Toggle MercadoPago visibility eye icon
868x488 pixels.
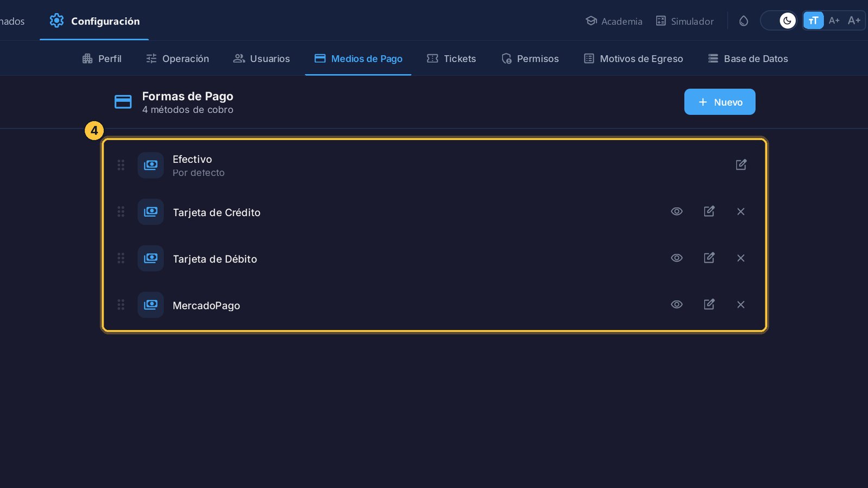coord(676,305)
